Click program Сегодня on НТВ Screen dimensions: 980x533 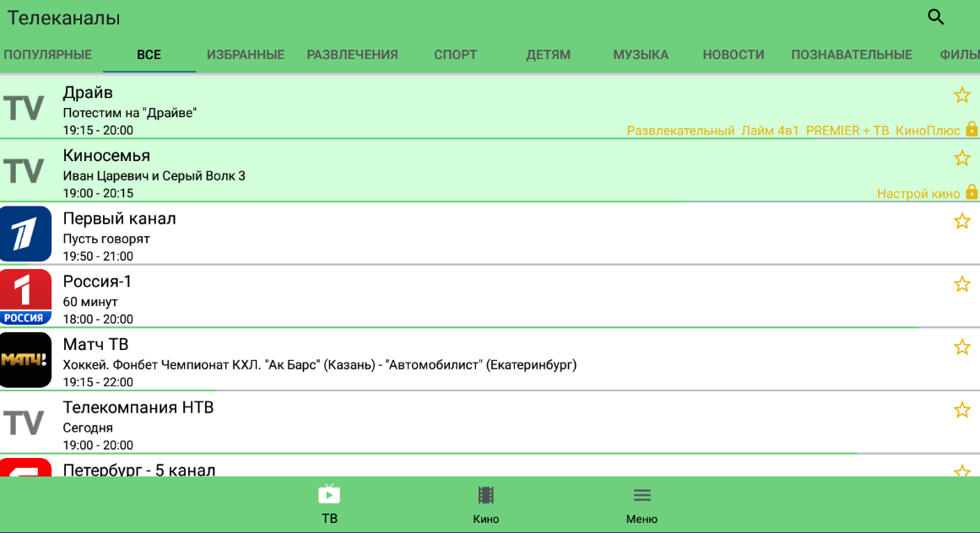click(88, 428)
